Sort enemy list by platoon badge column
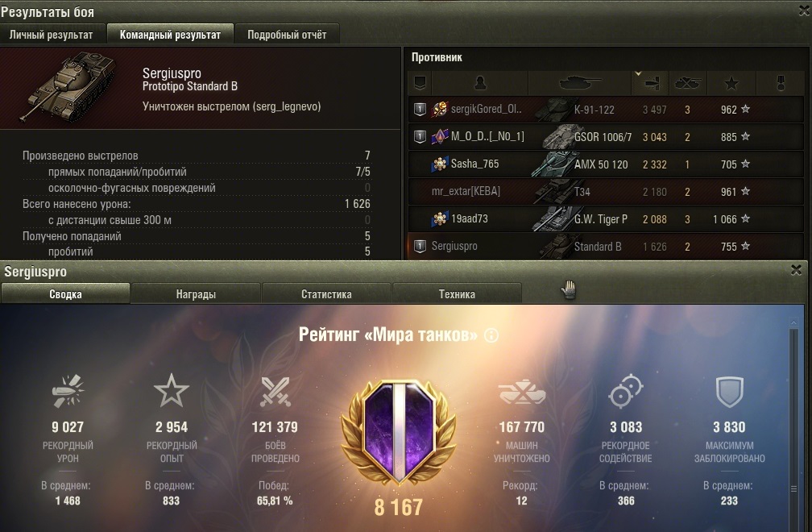Image resolution: width=812 pixels, height=532 pixels. (x=420, y=83)
